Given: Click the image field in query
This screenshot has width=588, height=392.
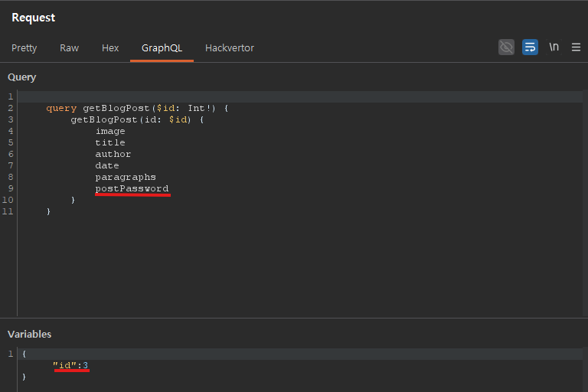Looking at the screenshot, I should (x=110, y=131).
